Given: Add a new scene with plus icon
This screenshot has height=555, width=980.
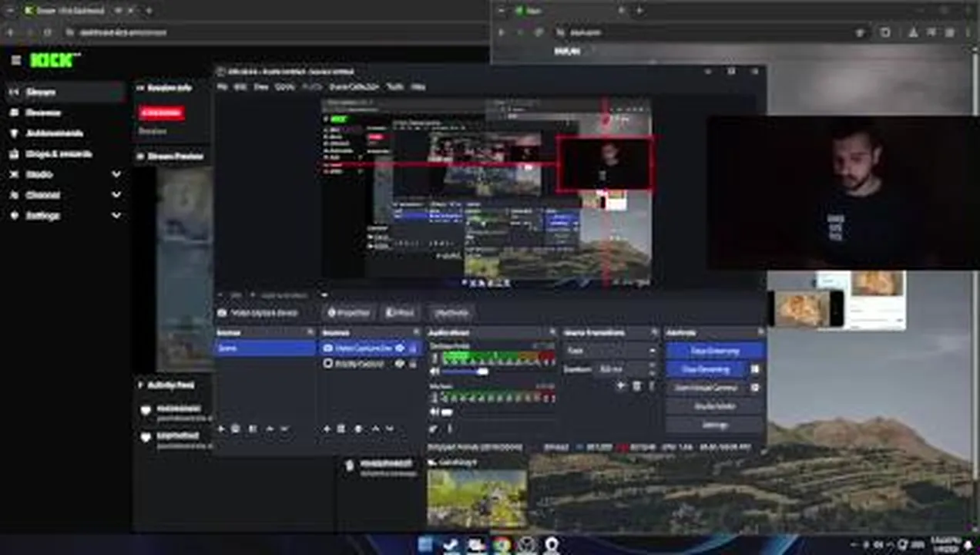Looking at the screenshot, I should coord(222,429).
